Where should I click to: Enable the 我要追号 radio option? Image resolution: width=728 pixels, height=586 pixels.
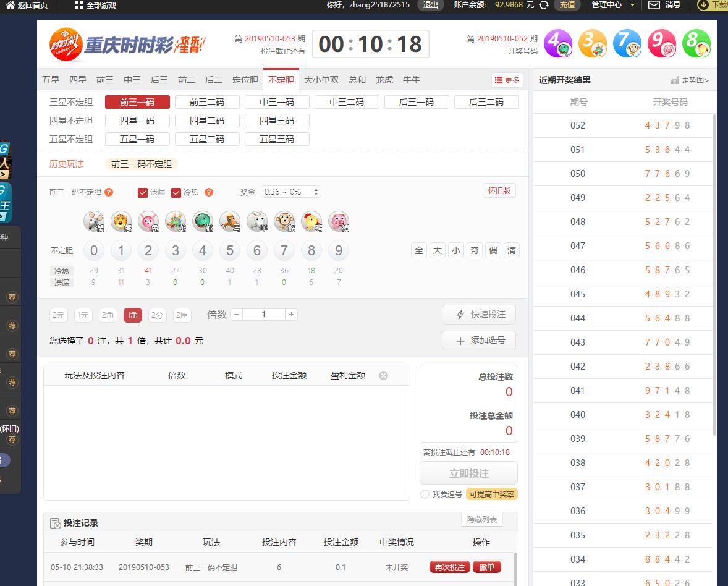(425, 495)
